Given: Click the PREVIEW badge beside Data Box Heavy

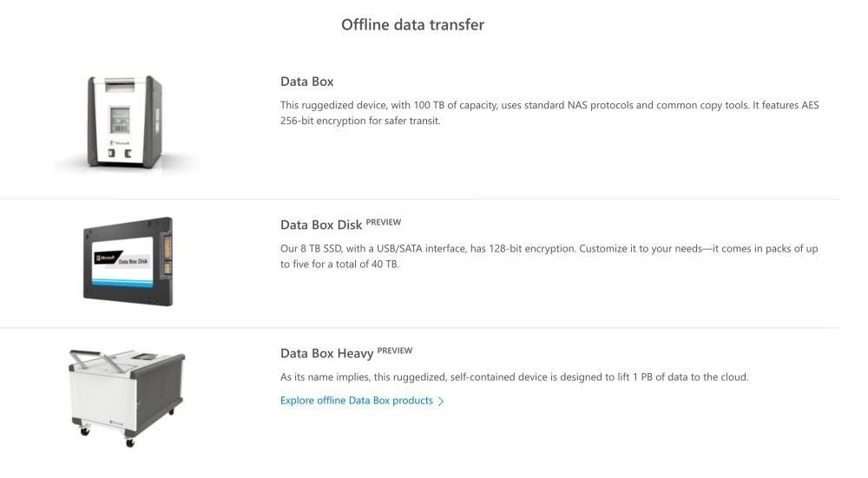Looking at the screenshot, I should click(x=395, y=350).
